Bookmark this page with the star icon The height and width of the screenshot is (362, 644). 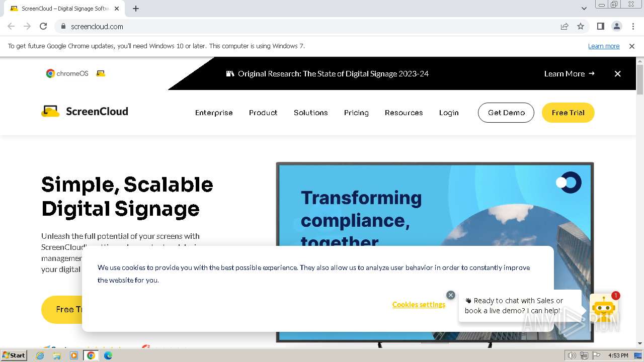[581, 26]
